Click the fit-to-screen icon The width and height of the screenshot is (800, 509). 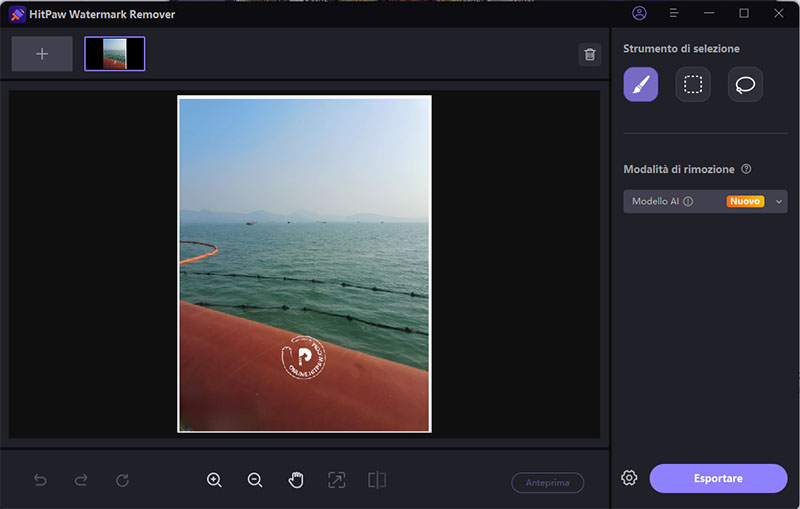[337, 480]
